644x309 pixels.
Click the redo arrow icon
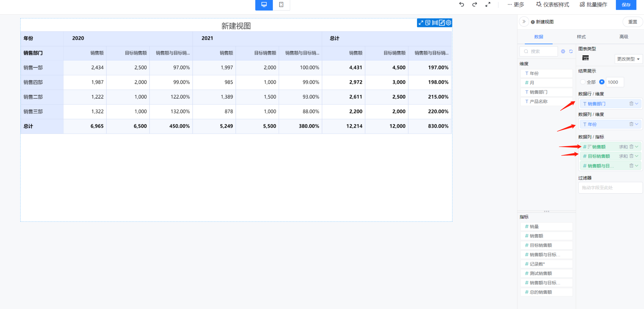[x=475, y=4]
